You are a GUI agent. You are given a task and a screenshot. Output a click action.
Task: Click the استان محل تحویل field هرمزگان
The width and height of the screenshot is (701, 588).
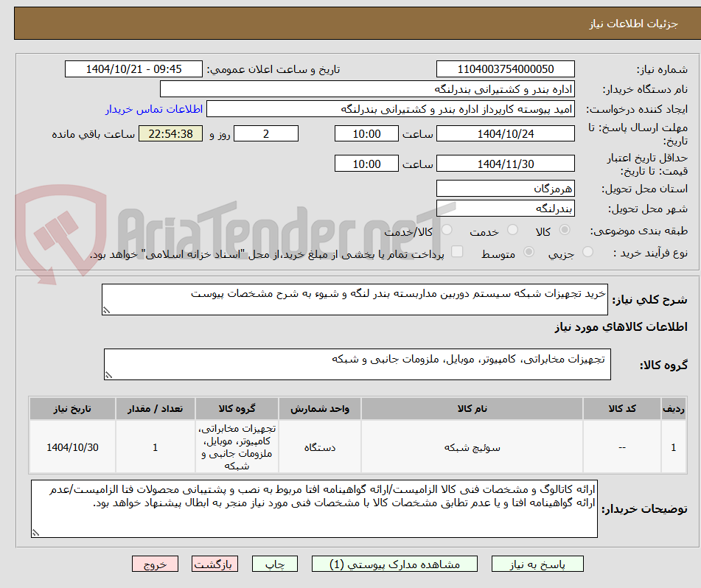(x=505, y=189)
